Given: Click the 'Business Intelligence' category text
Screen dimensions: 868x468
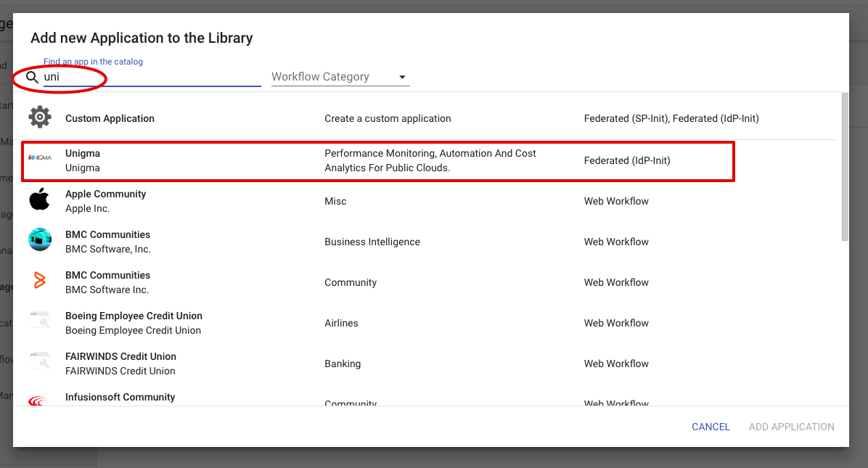Looking at the screenshot, I should (372, 242).
